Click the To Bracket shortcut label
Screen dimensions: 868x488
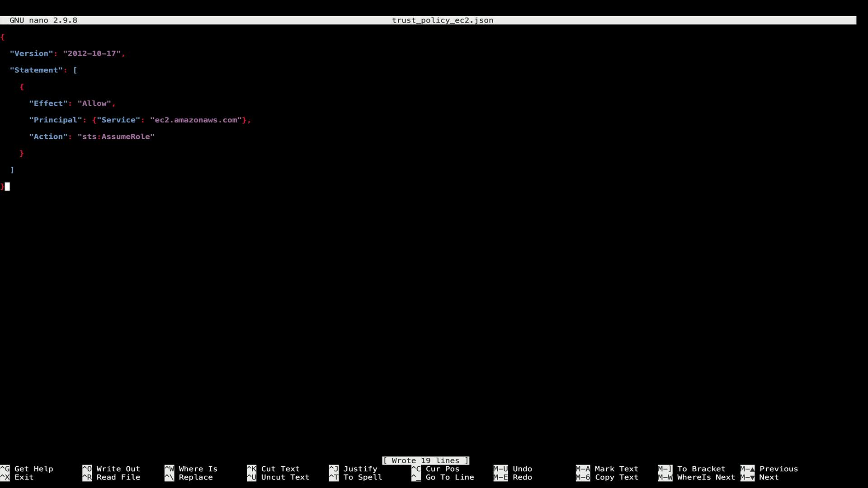[701, 469]
